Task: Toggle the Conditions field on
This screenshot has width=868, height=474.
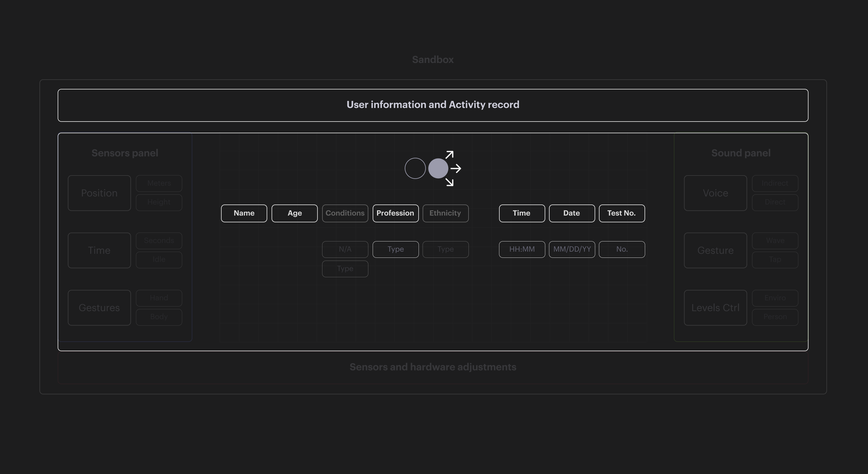Action: point(345,213)
